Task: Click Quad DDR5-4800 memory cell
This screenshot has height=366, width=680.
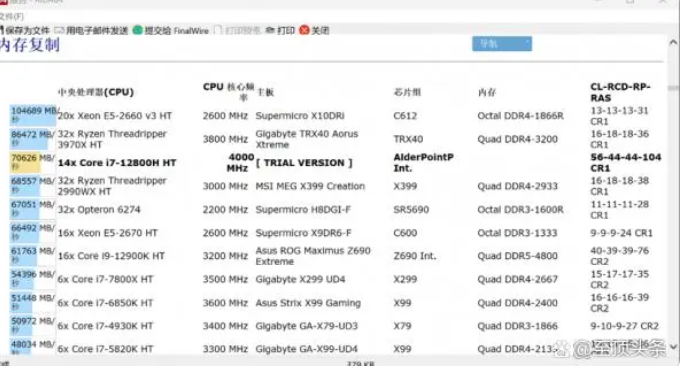Action: click(x=517, y=256)
